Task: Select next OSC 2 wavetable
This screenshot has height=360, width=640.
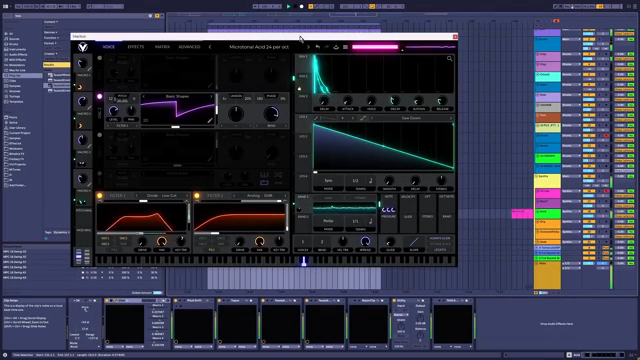Action: click(x=211, y=97)
